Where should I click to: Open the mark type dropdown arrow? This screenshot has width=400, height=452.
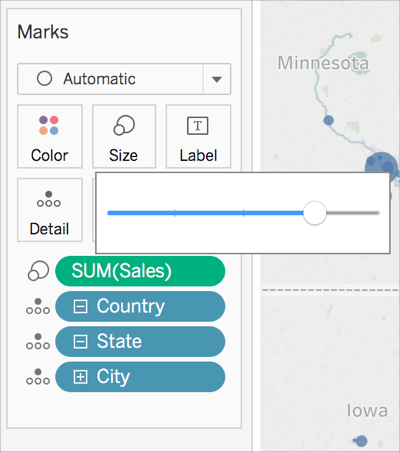coord(217,79)
